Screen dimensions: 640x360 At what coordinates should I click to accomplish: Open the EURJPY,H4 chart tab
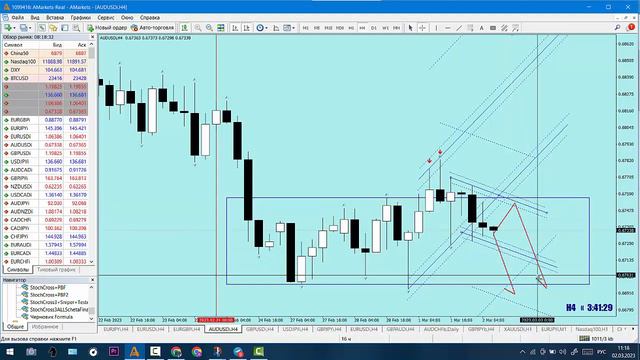point(116,329)
